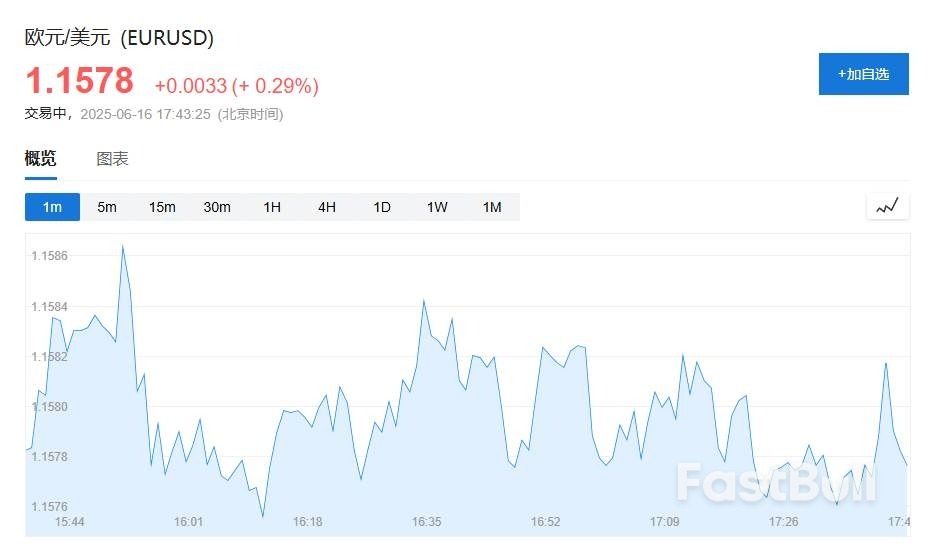The image size is (933, 546).
Task: Switch chart to 4H interval
Action: coord(327,207)
